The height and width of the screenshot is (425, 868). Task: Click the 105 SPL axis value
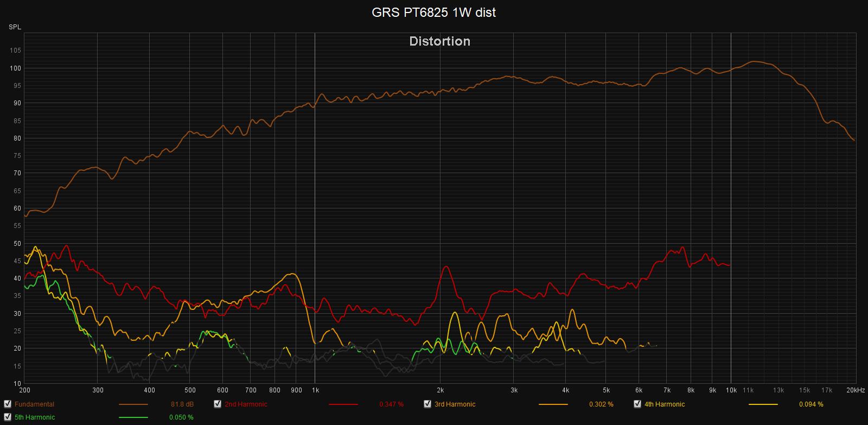click(15, 50)
